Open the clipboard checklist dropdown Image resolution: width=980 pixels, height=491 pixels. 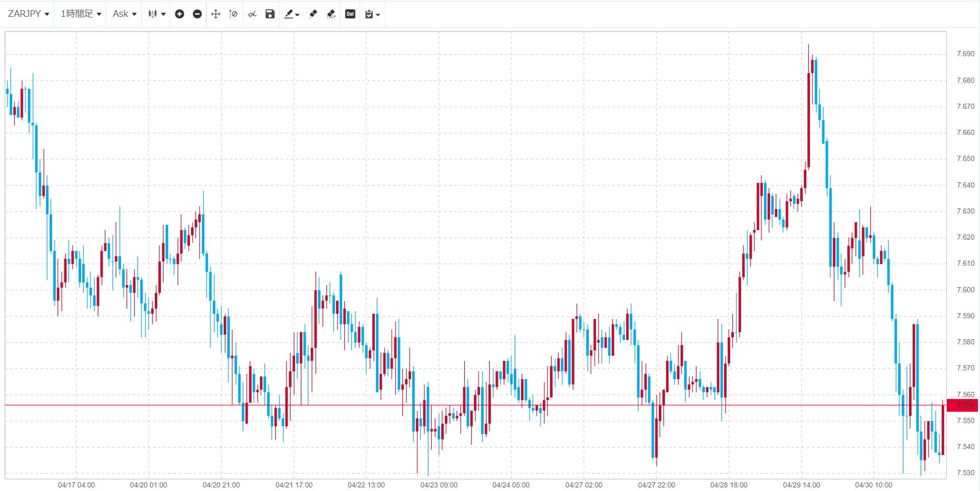click(373, 14)
